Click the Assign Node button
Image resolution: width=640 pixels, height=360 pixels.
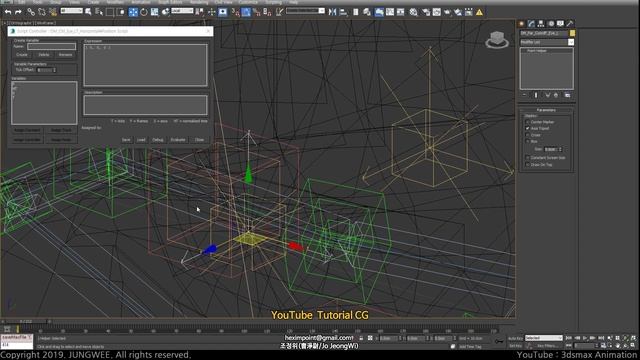point(61,140)
